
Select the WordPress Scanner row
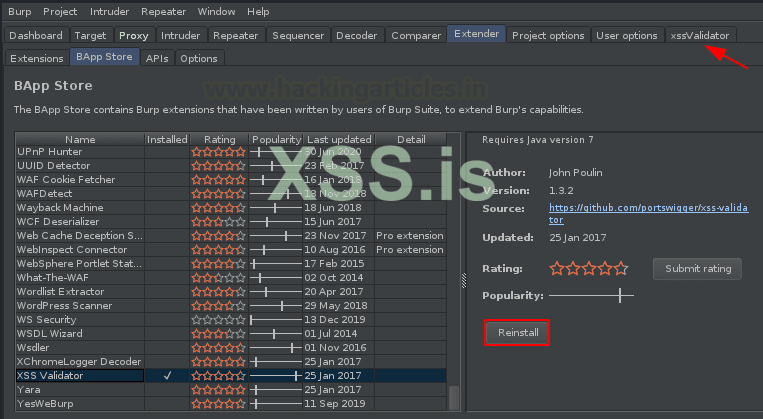[231, 306]
